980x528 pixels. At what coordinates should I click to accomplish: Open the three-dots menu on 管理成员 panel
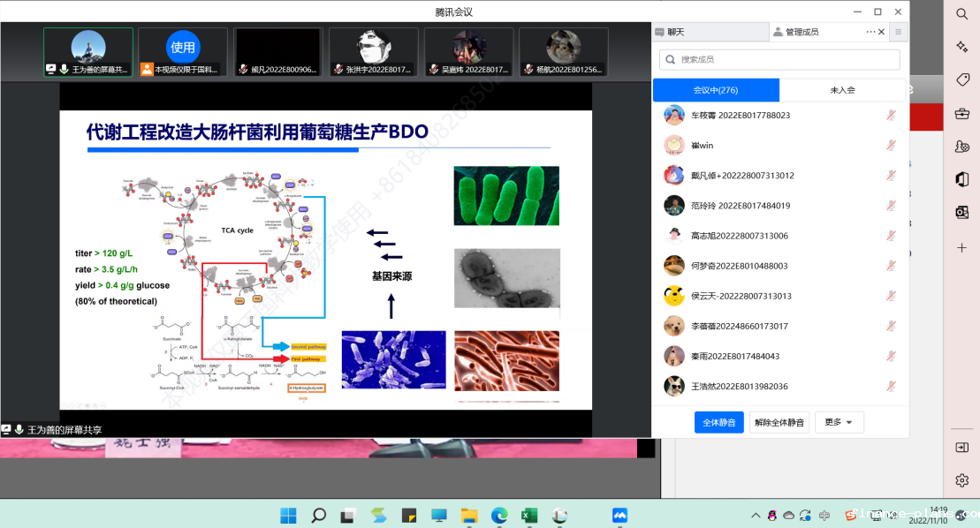(x=870, y=32)
